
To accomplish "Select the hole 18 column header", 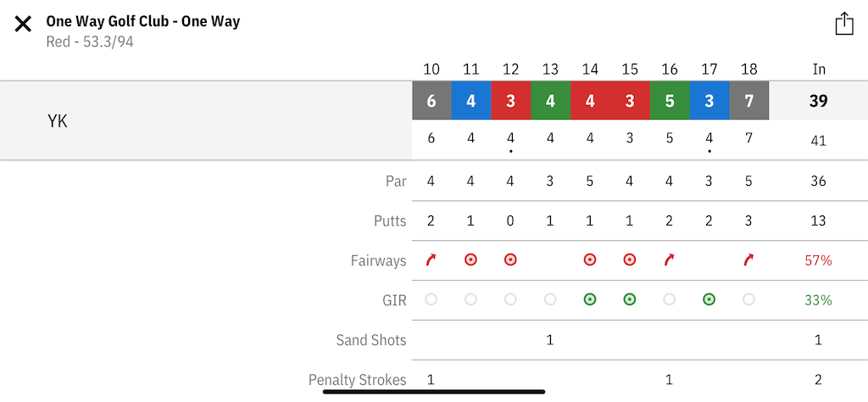I will coord(748,70).
